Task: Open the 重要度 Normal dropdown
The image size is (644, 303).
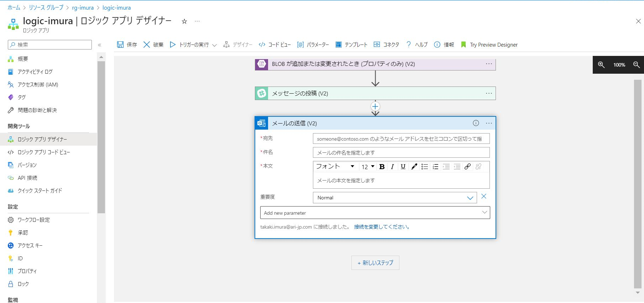Action: (395, 198)
